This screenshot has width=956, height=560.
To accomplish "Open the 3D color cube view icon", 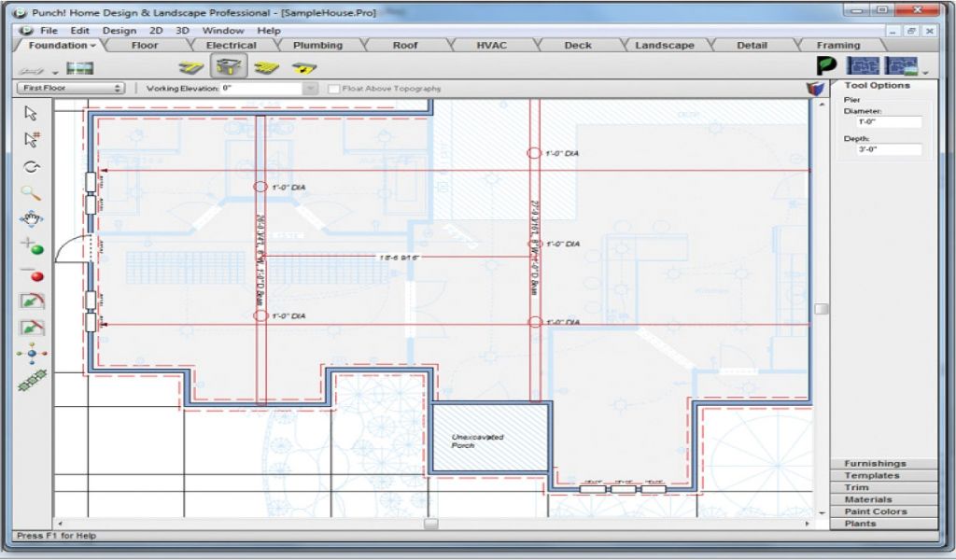I will (x=816, y=89).
